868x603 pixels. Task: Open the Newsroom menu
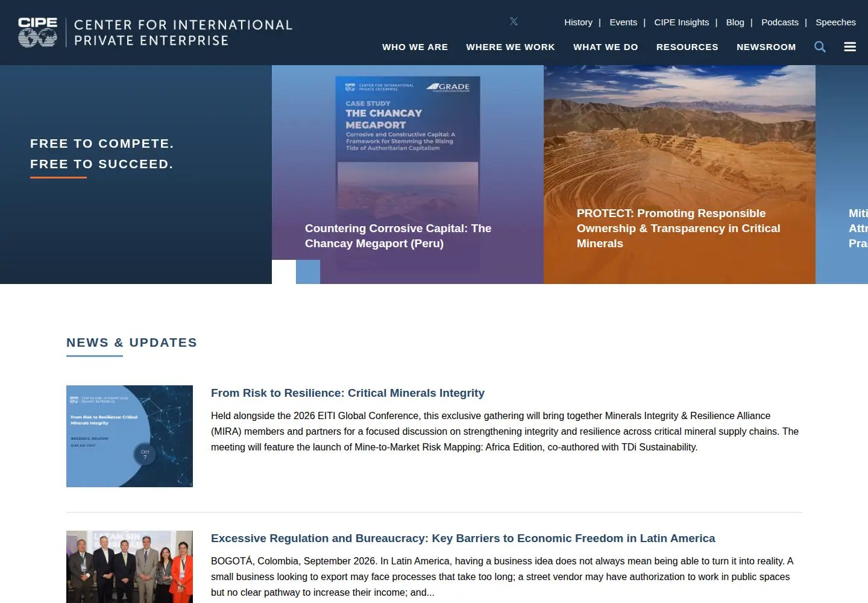766,47
